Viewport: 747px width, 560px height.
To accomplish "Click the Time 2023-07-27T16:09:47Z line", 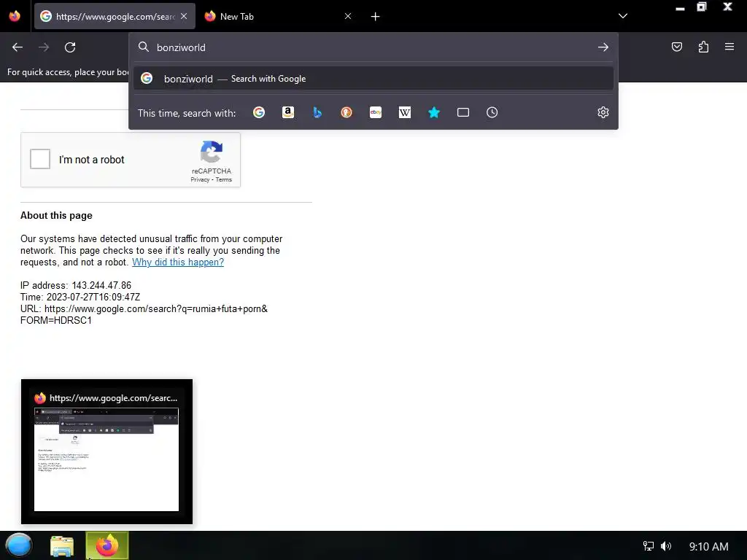I will [x=80, y=297].
